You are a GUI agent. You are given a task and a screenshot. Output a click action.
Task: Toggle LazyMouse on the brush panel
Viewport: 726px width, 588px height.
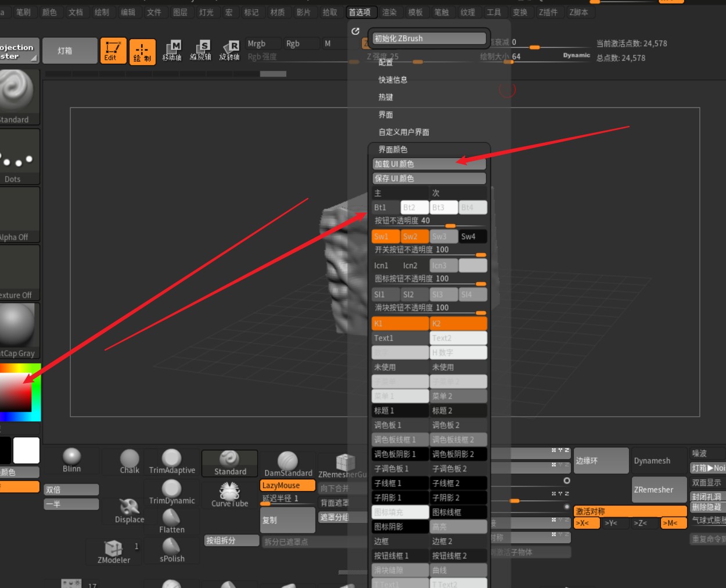(x=286, y=485)
